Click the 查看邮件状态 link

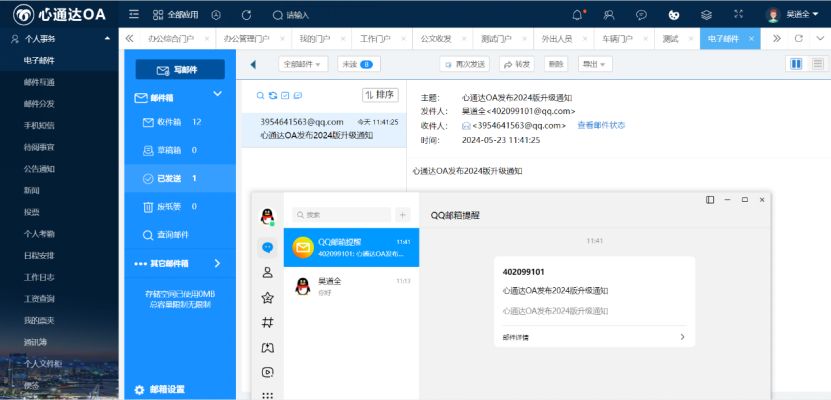pyautogui.click(x=601, y=126)
